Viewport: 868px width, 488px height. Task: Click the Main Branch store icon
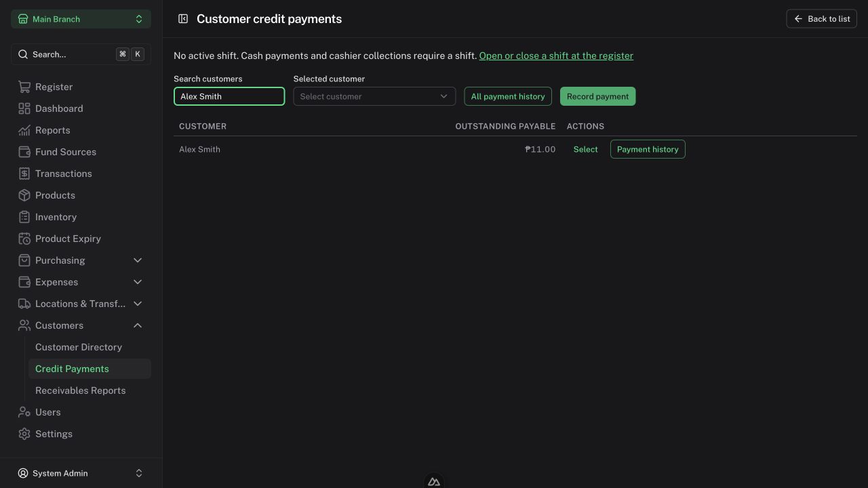tap(23, 19)
